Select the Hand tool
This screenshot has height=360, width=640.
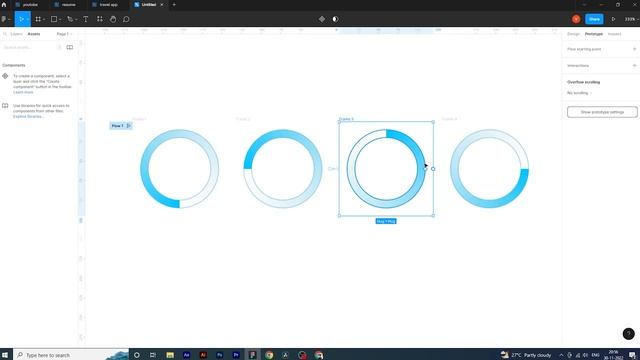coord(113,19)
